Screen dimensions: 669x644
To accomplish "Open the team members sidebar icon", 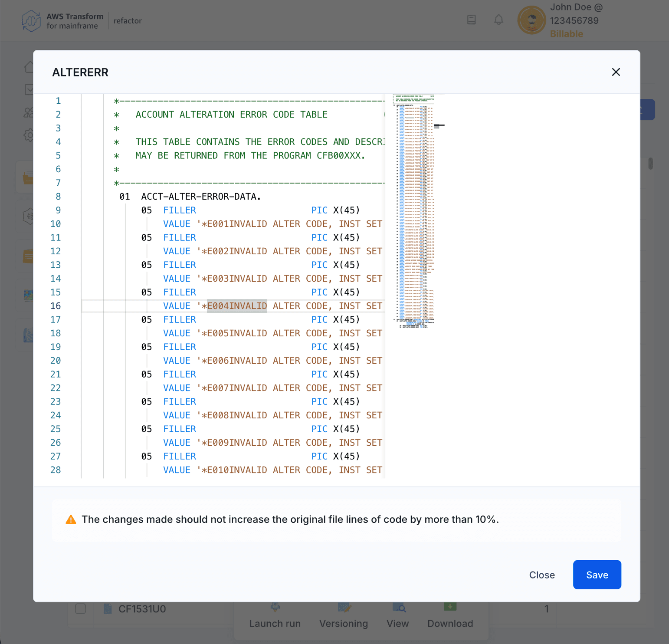I will [x=28, y=112].
